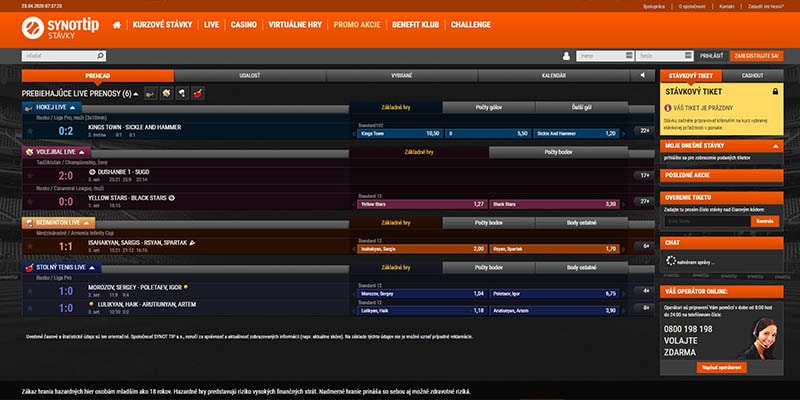Click the Synottip Stávky logo

click(60, 28)
